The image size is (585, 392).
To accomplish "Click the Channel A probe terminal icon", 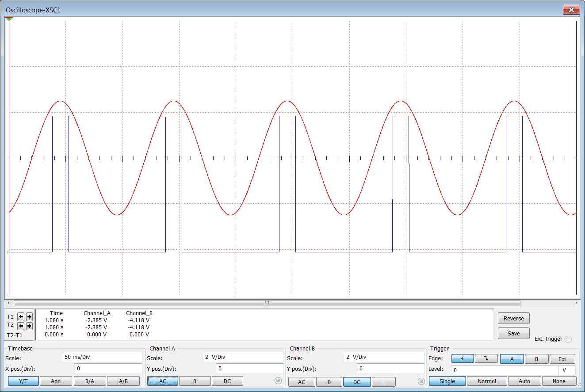I will 278,380.
